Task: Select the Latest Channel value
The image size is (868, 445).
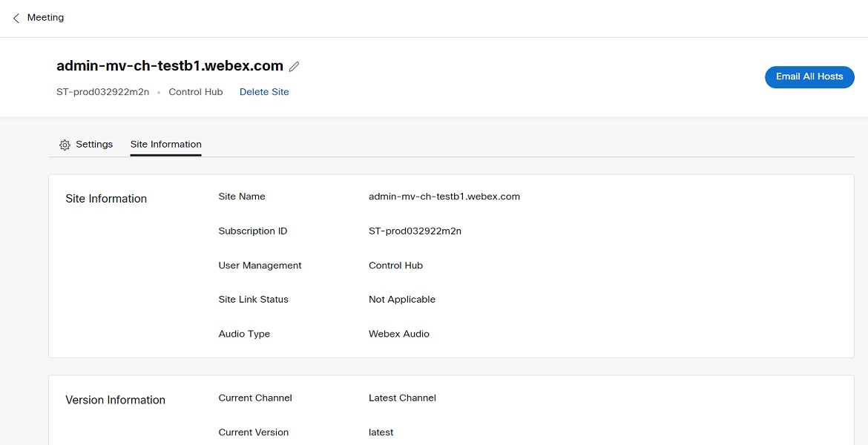Action: [x=402, y=398]
